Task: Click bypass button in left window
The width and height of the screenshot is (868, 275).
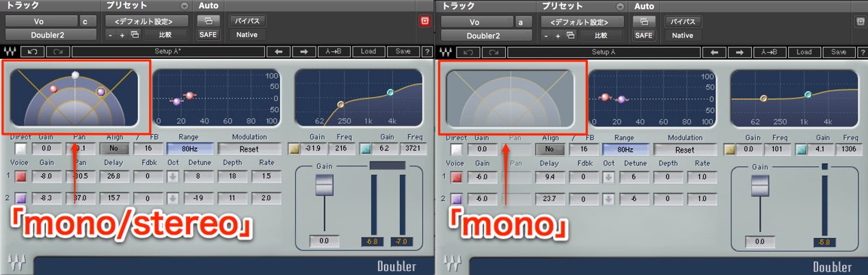Action: pyautogui.click(x=246, y=21)
